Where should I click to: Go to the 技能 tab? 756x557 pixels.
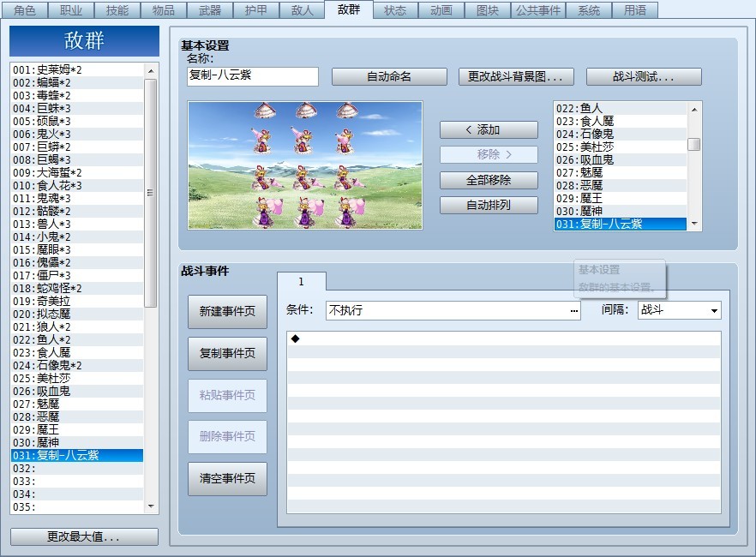click(x=117, y=10)
